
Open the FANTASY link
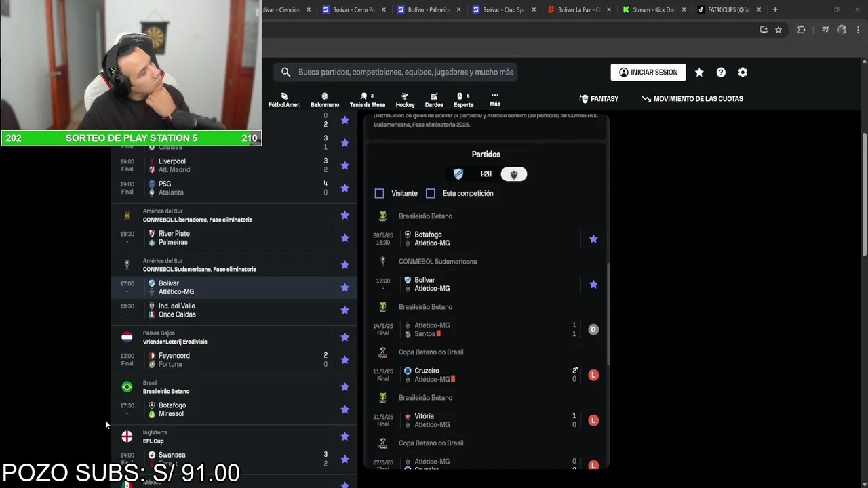pos(599,99)
